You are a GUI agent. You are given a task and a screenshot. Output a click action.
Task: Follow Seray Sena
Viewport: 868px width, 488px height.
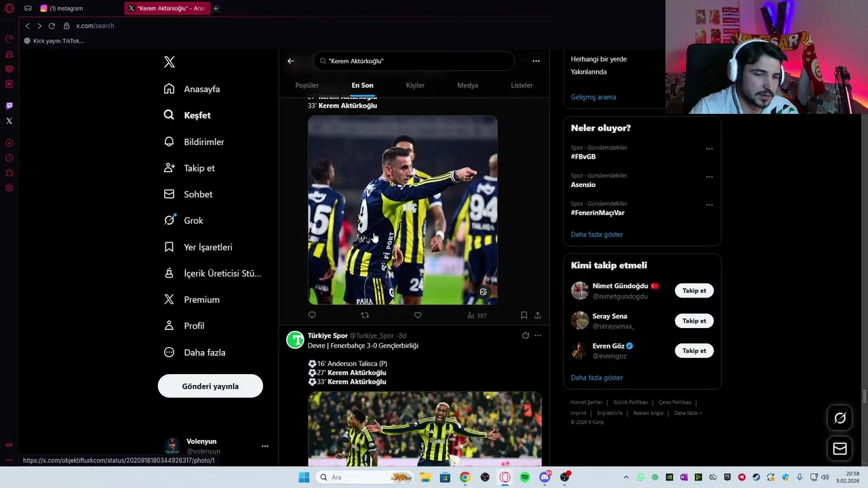(694, 321)
